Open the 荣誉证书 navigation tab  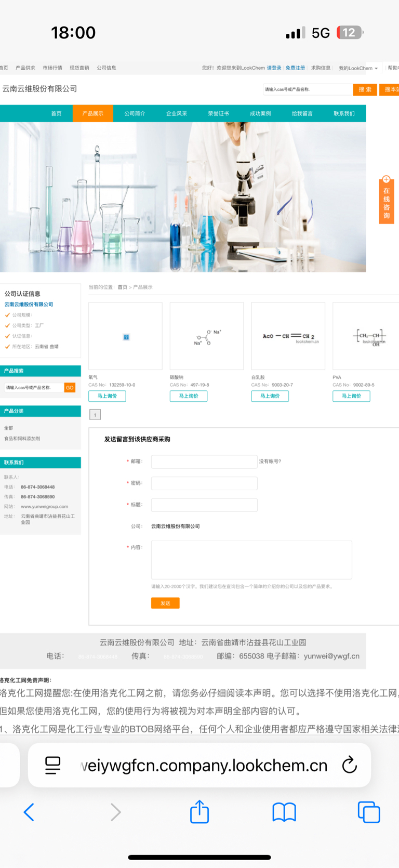[218, 113]
